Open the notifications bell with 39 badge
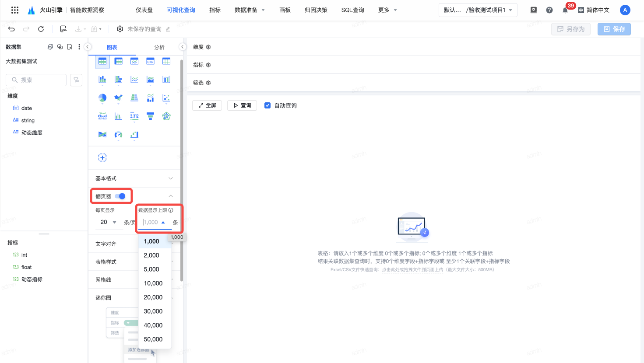 (x=565, y=10)
